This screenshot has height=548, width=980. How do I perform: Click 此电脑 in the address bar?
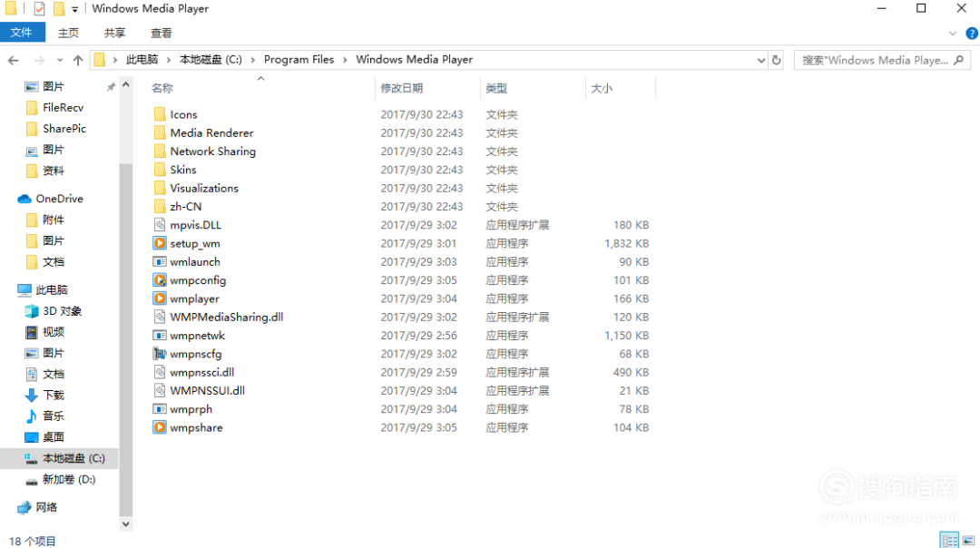(x=142, y=60)
